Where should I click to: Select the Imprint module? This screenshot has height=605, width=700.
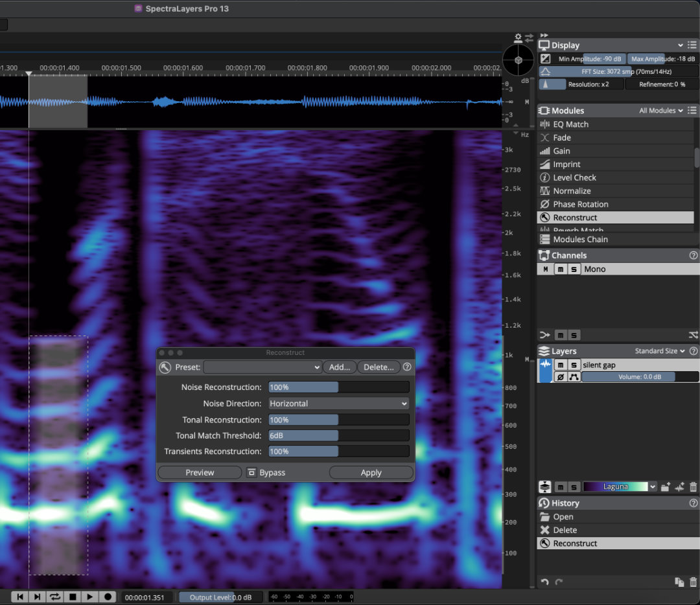[x=616, y=164]
